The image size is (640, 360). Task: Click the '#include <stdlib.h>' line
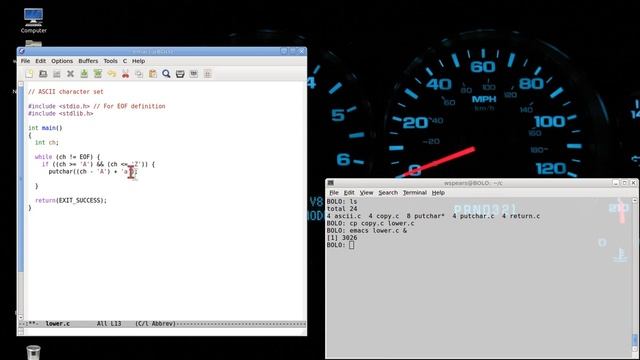(x=60, y=113)
